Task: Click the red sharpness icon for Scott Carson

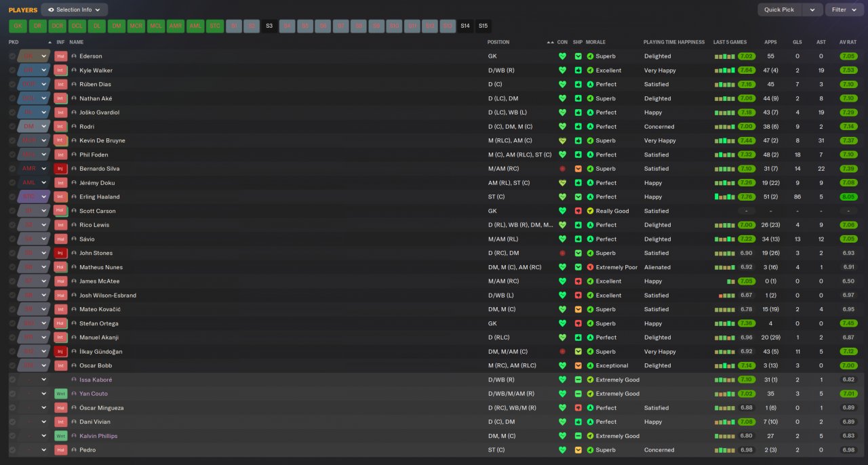Action: pyautogui.click(x=578, y=211)
